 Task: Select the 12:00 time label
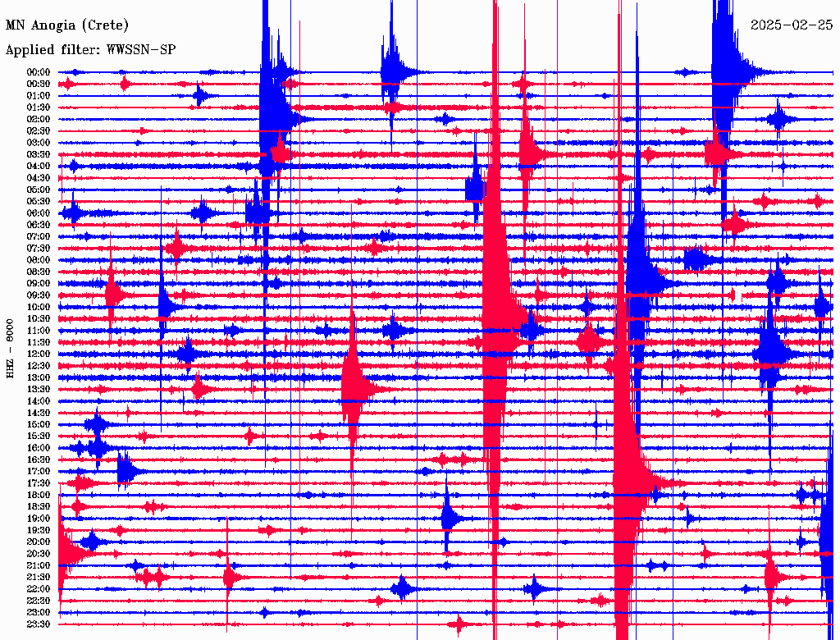pos(38,354)
